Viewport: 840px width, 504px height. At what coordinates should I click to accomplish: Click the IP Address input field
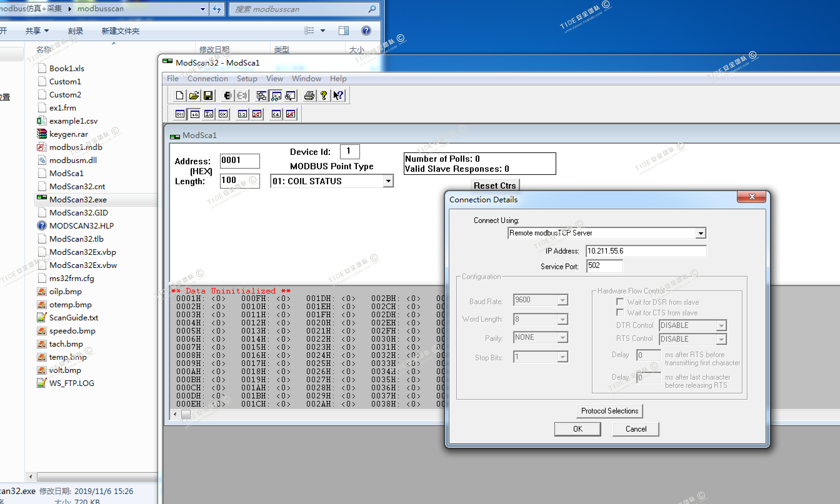(646, 251)
